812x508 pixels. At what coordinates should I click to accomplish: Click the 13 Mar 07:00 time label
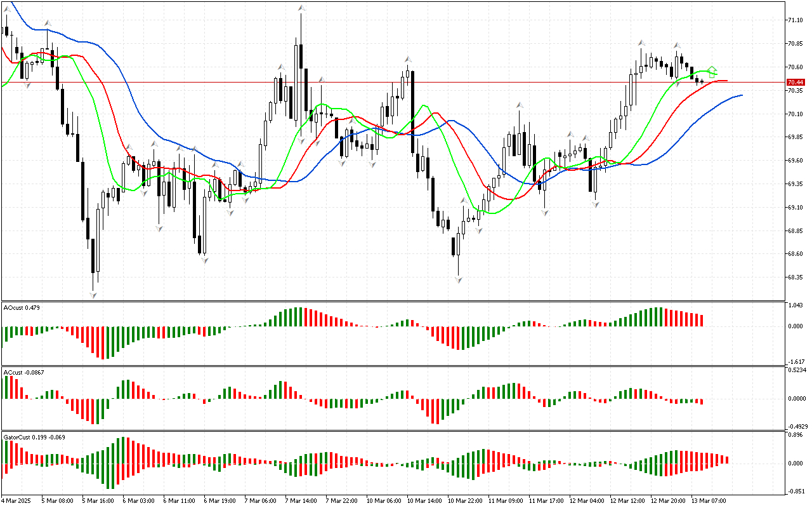pos(710,501)
